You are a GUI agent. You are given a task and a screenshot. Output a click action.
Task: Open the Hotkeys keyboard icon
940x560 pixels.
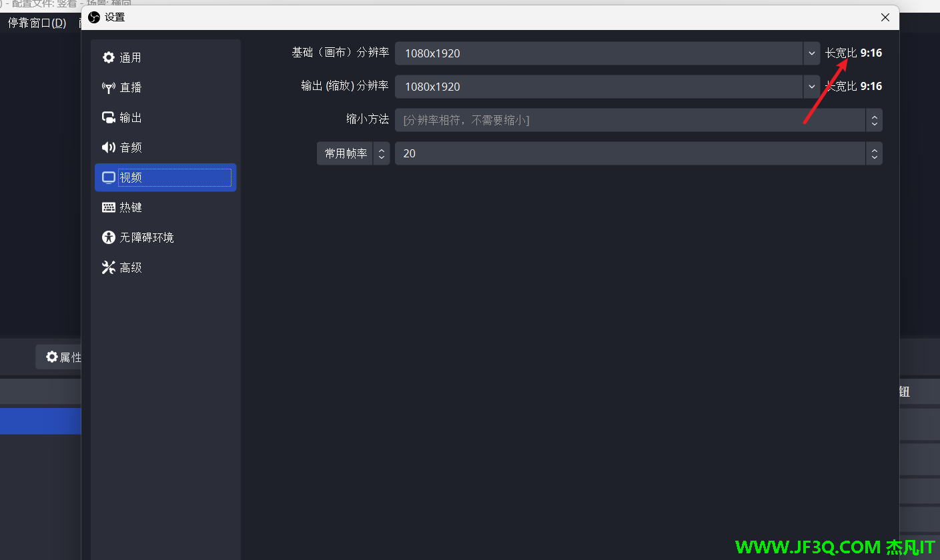pyautogui.click(x=109, y=207)
